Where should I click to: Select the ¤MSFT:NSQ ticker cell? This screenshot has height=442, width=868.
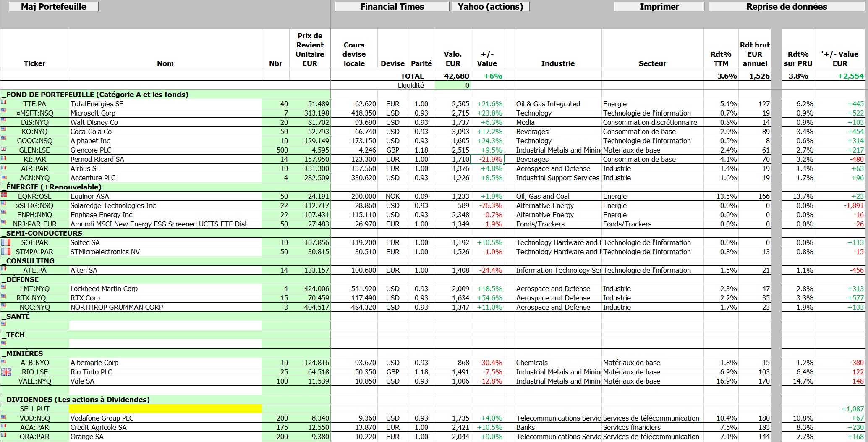point(35,113)
